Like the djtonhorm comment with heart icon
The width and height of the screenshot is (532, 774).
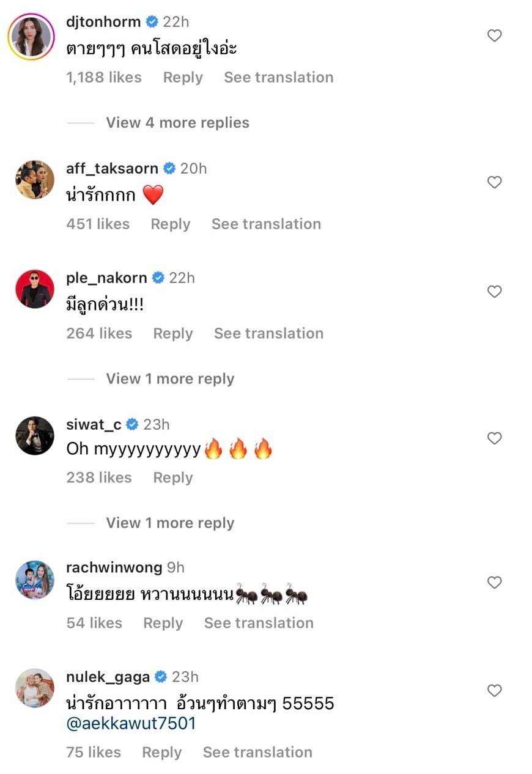(x=494, y=36)
